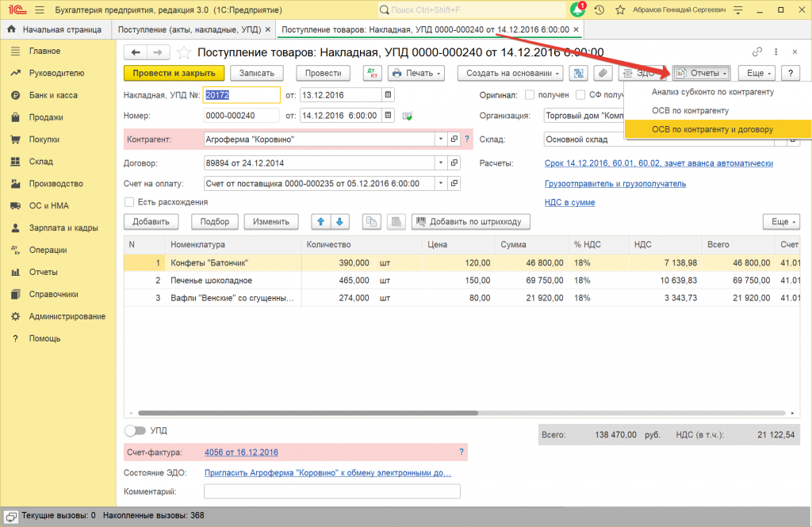Open the Грузоотправитель и грузополучатель link

[615, 184]
